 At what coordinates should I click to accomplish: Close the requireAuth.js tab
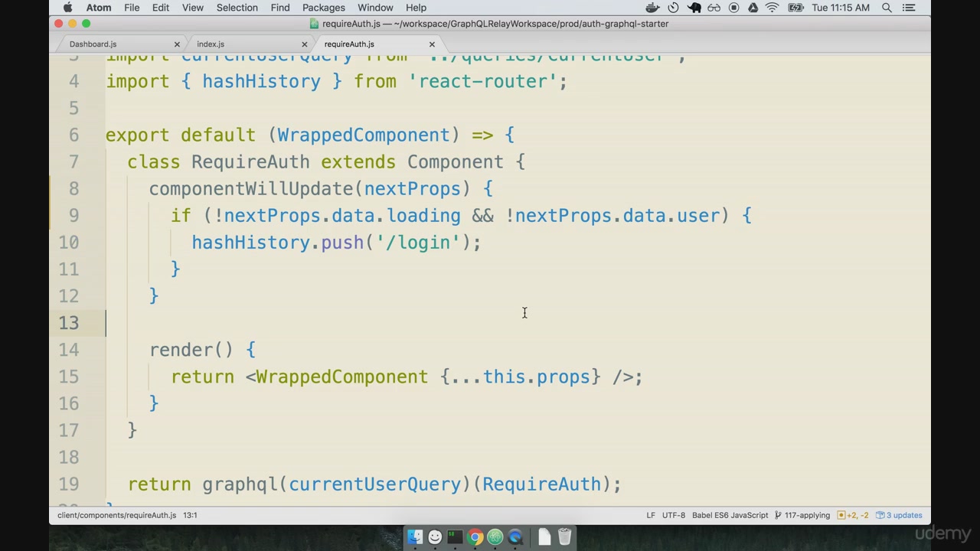click(x=432, y=44)
